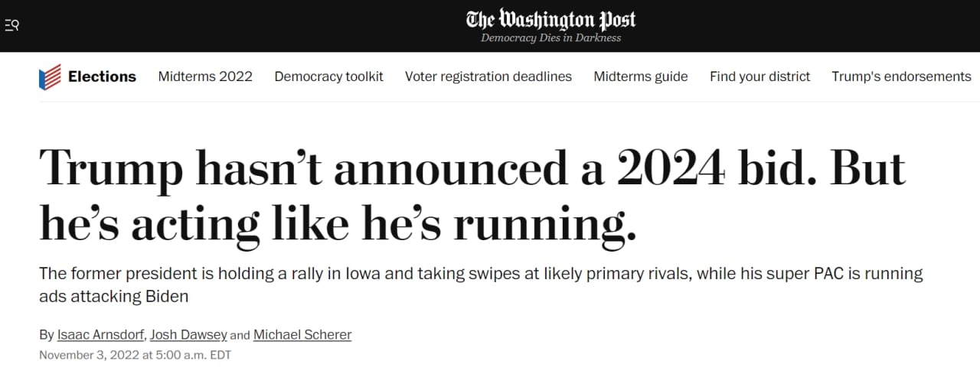The height and width of the screenshot is (374, 980).
Task: Open the sections menu and search icon
Action: click(11, 25)
